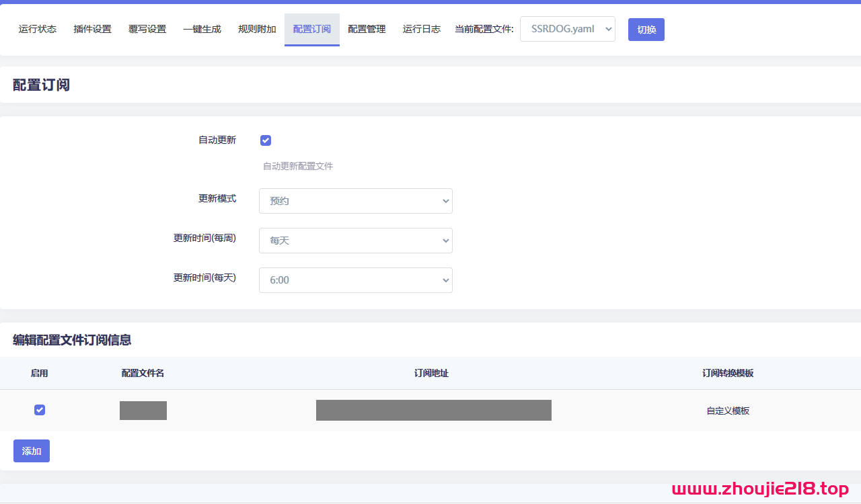Uncheck 启用 for the subscription entry

pos(39,409)
